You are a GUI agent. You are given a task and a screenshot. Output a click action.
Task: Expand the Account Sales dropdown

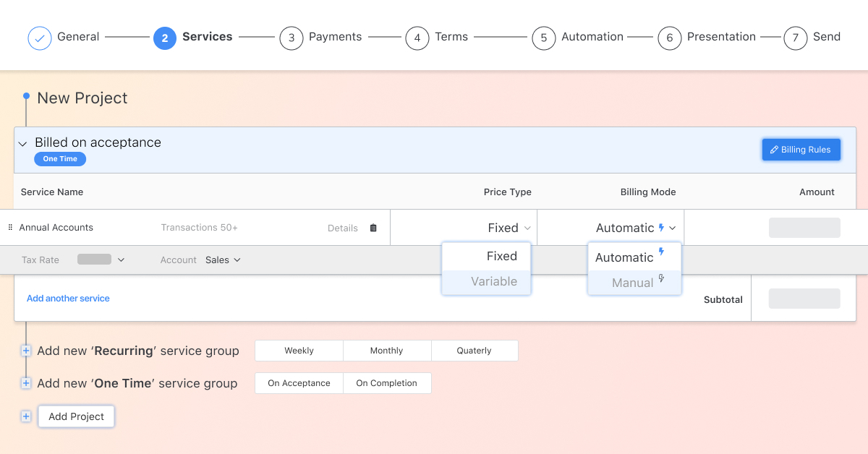pyautogui.click(x=223, y=260)
